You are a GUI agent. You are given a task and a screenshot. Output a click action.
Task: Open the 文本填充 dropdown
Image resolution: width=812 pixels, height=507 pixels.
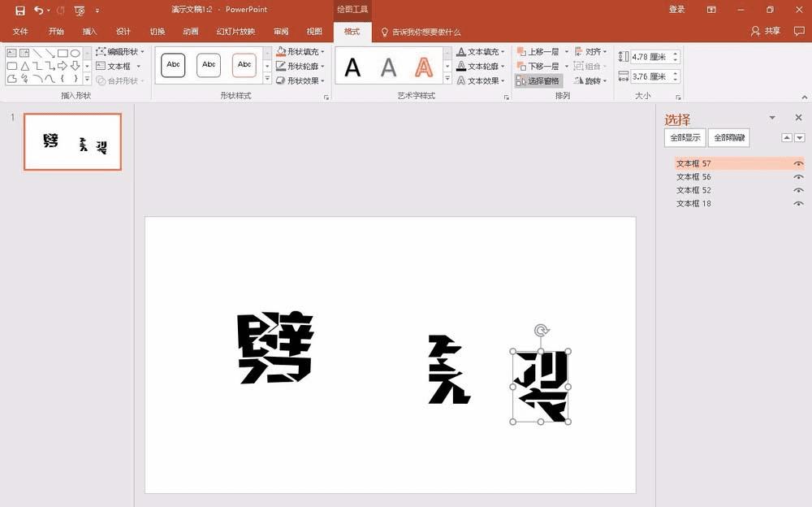click(481, 51)
